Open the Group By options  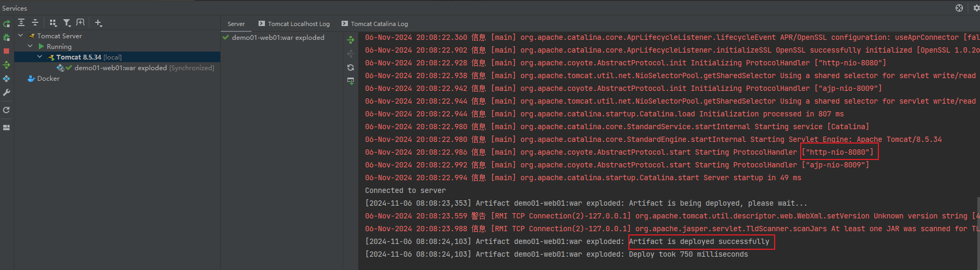click(x=53, y=23)
